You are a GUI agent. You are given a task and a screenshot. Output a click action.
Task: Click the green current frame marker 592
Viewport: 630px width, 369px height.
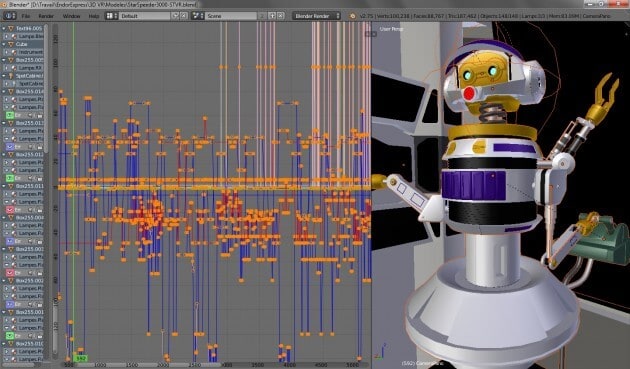[81, 358]
